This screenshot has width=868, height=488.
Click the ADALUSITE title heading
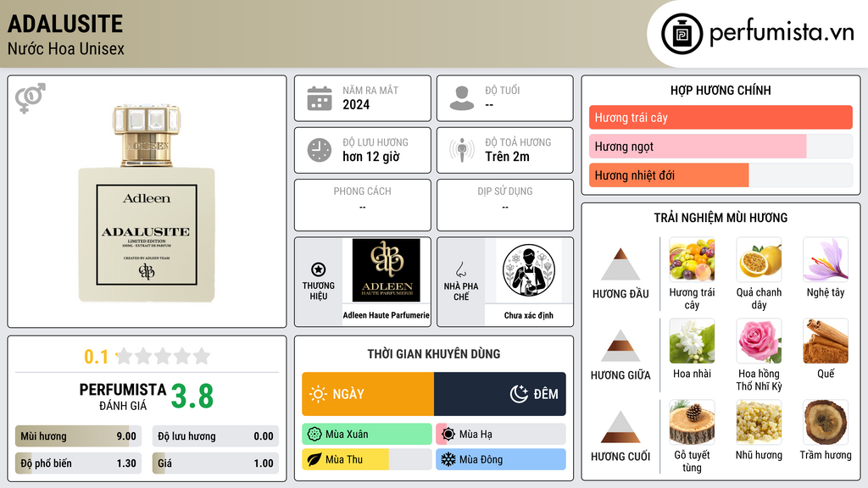click(65, 24)
